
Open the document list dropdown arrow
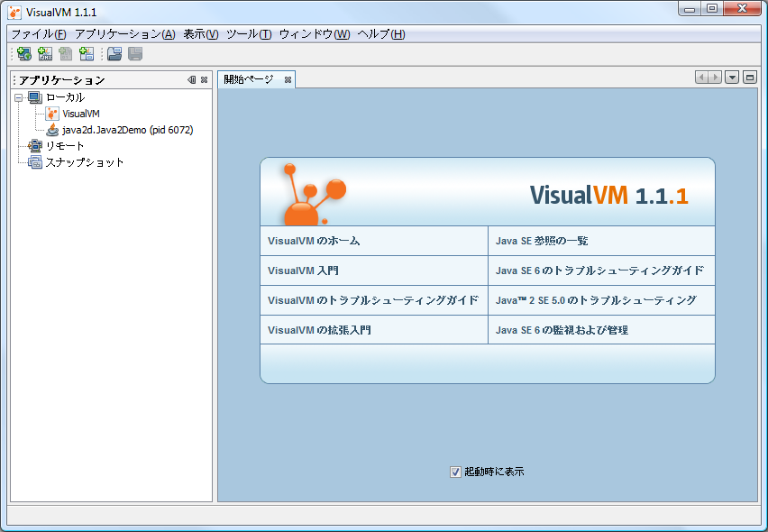tap(732, 78)
